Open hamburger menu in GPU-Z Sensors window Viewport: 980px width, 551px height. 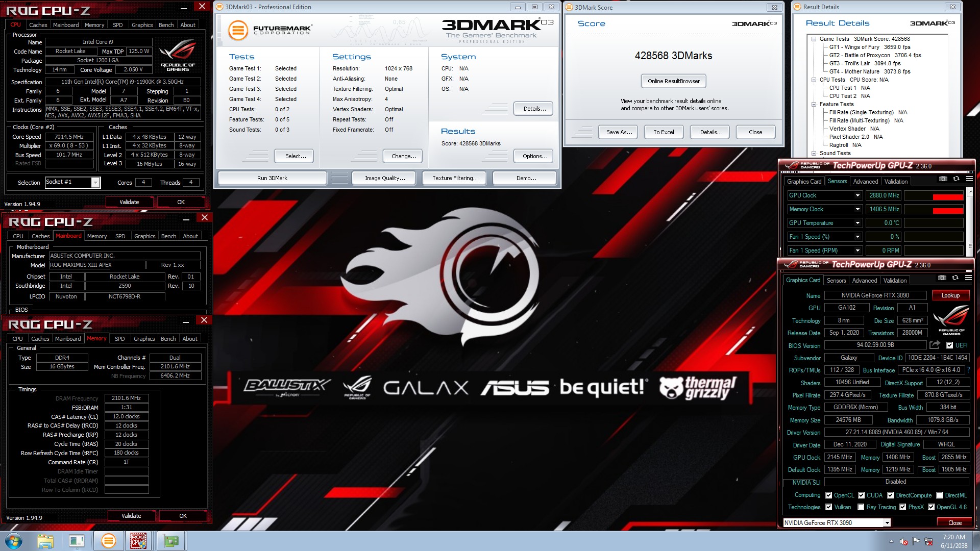click(x=969, y=179)
